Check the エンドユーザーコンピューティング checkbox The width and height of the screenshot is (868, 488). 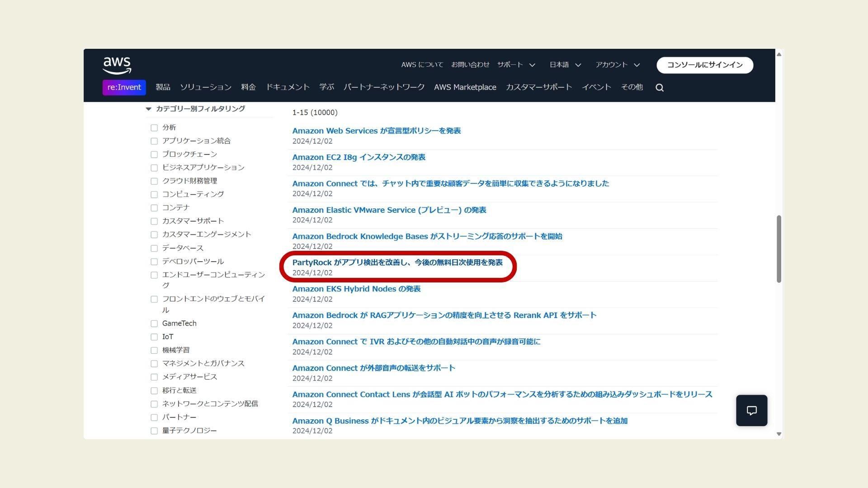154,275
